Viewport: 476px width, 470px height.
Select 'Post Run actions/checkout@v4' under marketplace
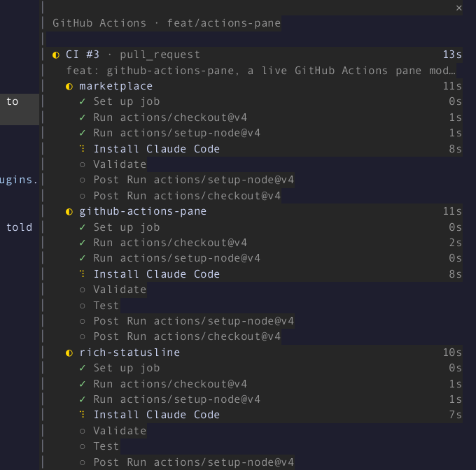pyautogui.click(x=187, y=196)
